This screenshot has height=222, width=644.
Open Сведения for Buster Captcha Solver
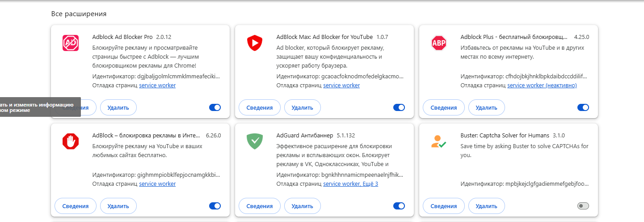(x=444, y=206)
